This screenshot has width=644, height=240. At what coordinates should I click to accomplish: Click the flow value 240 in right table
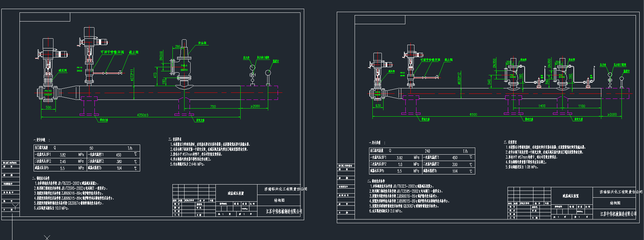click(x=427, y=151)
